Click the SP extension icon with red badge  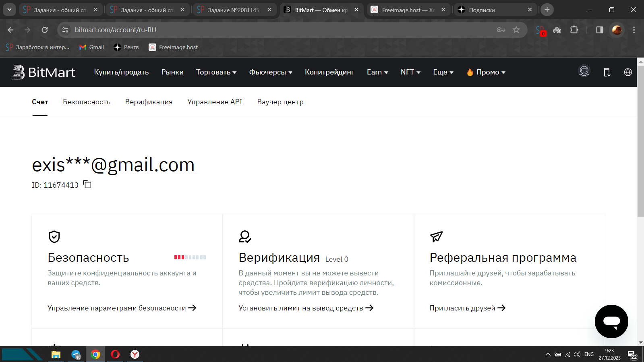pyautogui.click(x=540, y=30)
